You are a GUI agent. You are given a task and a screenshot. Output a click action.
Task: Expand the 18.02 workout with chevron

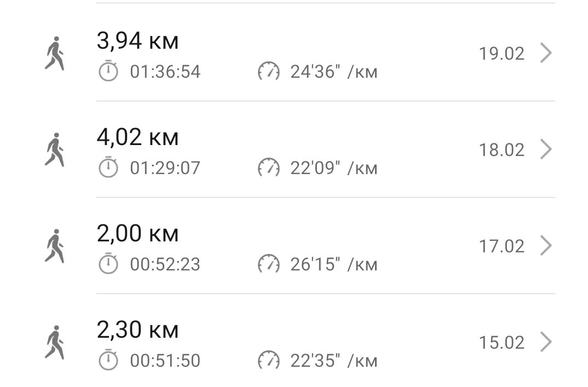point(545,149)
